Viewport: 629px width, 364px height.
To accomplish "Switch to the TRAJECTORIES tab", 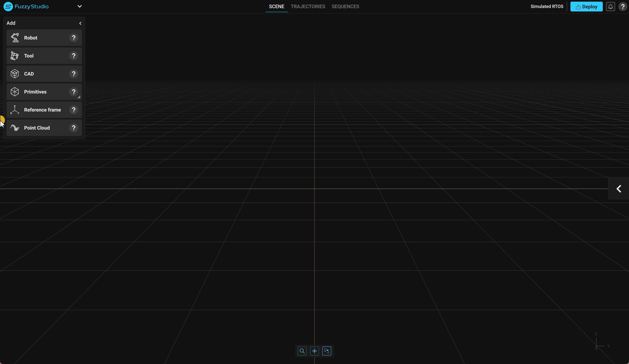I will (308, 6).
